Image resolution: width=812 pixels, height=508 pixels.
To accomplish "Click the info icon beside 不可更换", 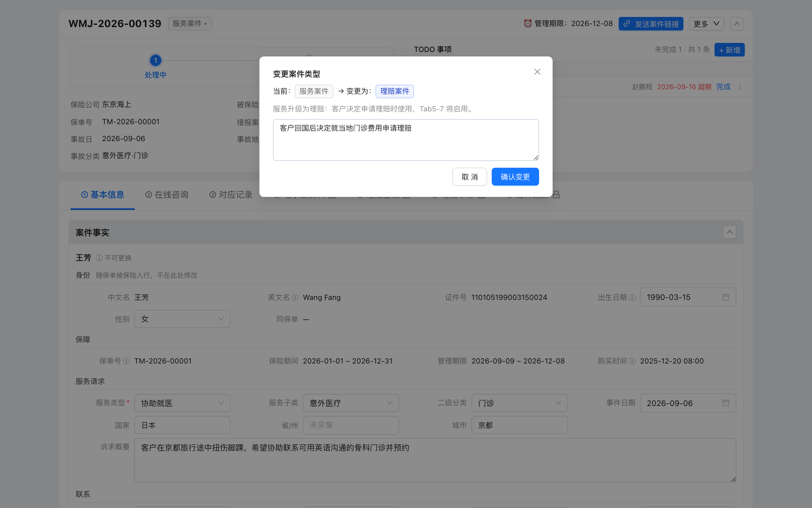I will coord(99,258).
